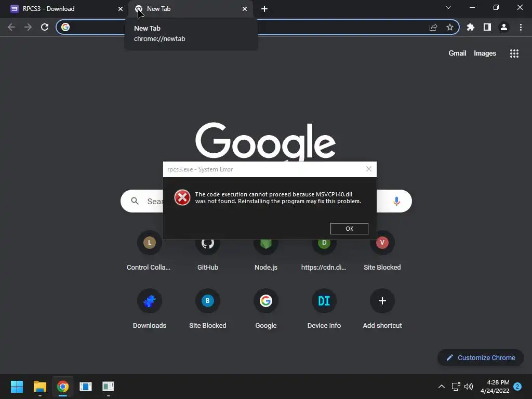The image size is (532, 399).
Task: Open the clock showing 4:28 PM
Action: pos(495,387)
